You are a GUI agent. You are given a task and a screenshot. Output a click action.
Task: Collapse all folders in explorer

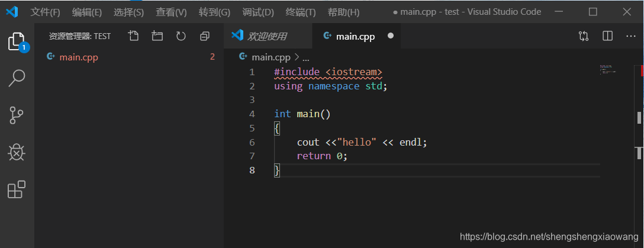(205, 36)
